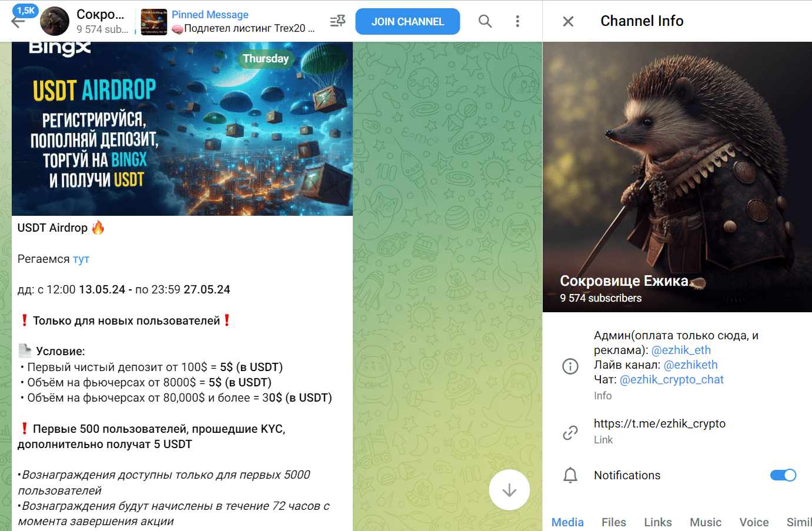Click the 'Только для новых пользователей' line

coord(126,320)
